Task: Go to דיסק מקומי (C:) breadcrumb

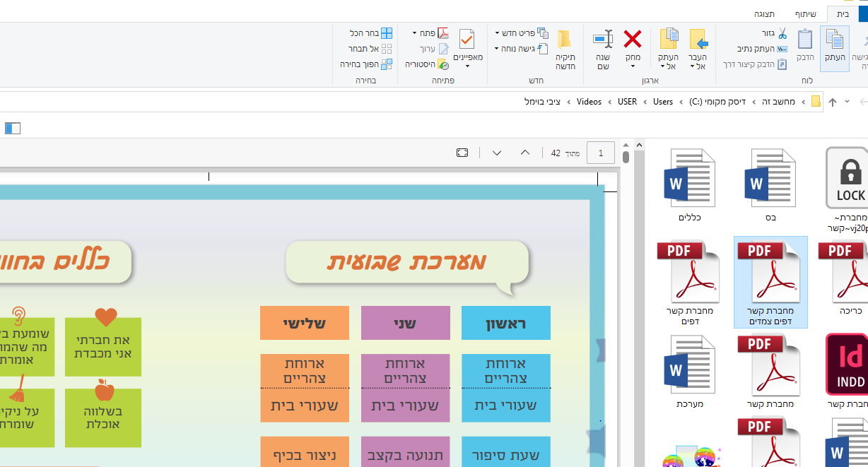Action: pyautogui.click(x=717, y=102)
